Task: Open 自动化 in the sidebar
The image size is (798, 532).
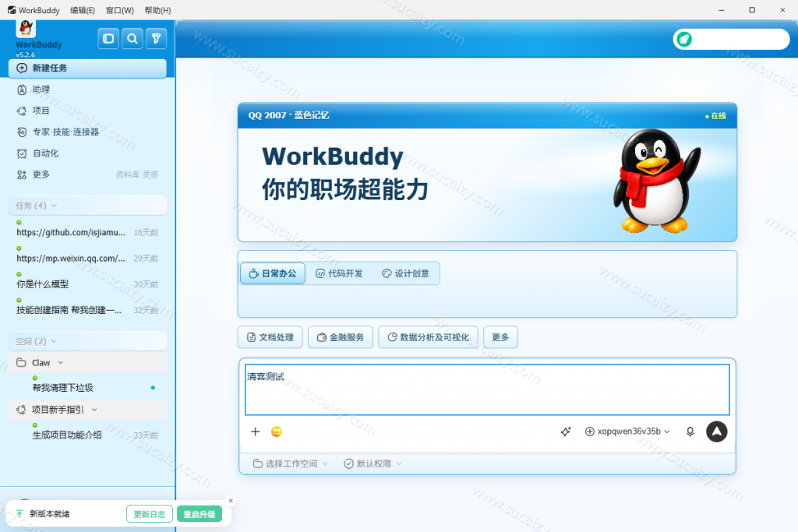Action: (87, 153)
